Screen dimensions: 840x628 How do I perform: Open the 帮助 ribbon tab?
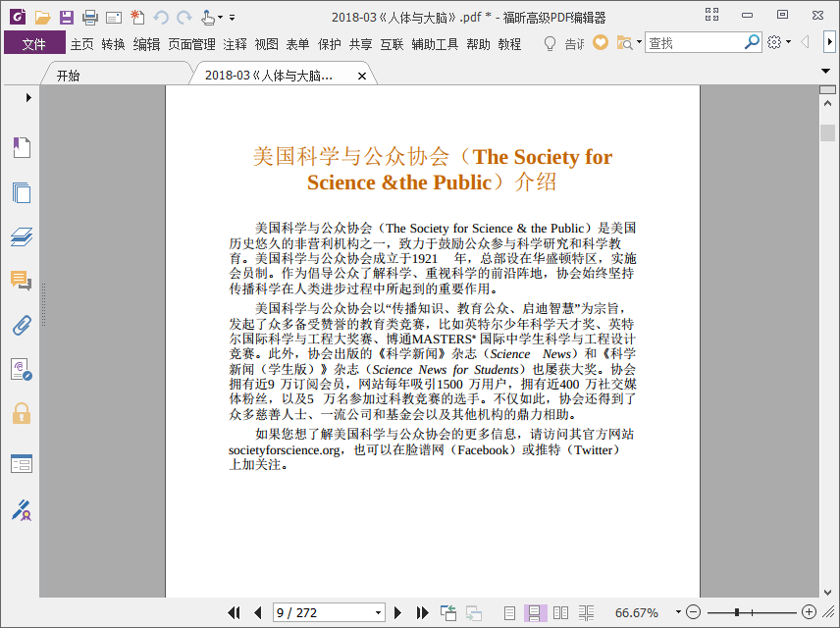pos(478,44)
